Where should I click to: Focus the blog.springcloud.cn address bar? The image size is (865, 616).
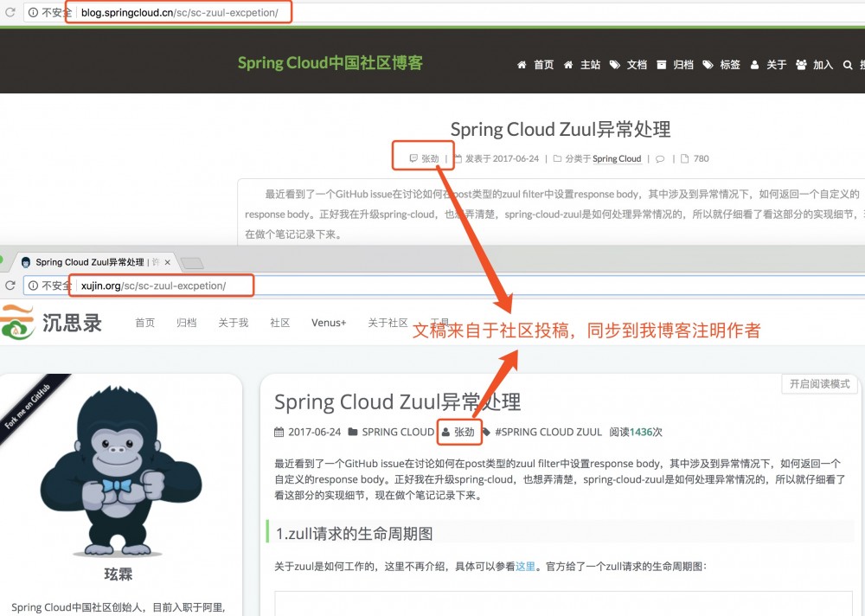444,12
